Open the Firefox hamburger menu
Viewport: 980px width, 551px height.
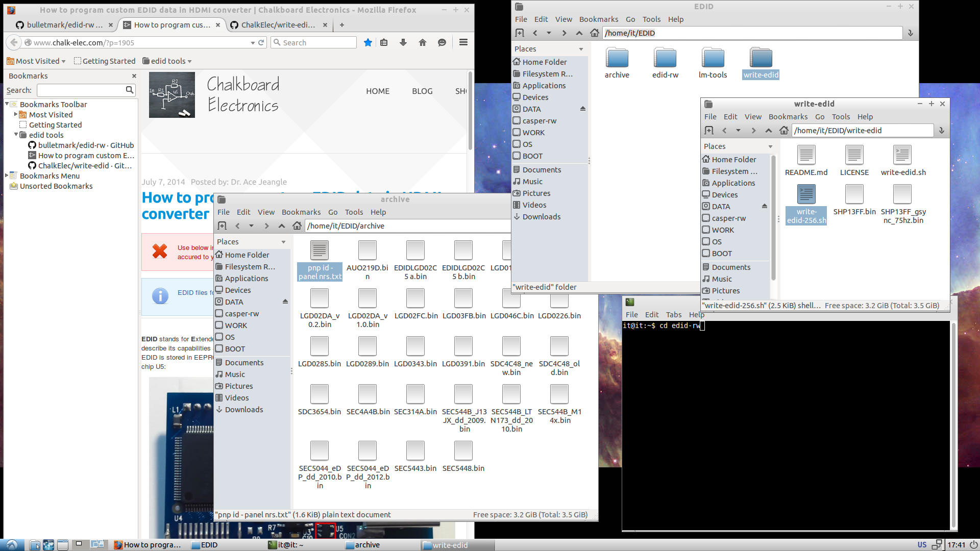click(x=463, y=43)
